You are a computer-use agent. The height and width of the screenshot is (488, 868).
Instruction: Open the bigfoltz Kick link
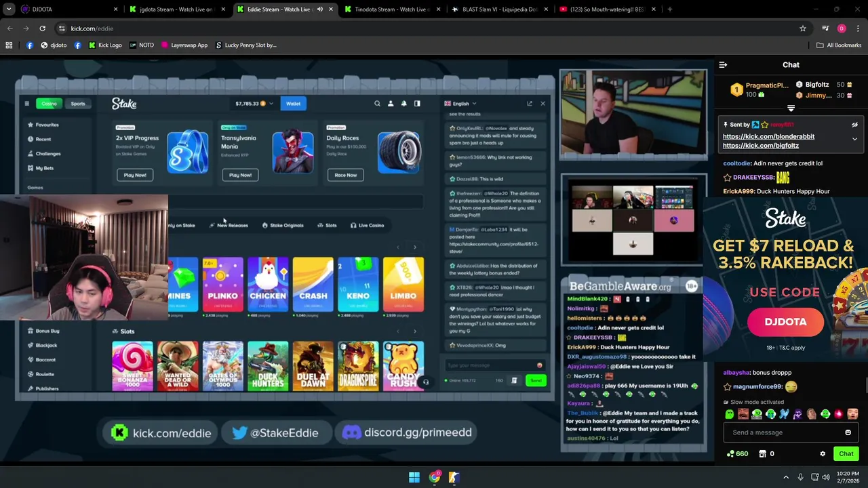tap(760, 145)
